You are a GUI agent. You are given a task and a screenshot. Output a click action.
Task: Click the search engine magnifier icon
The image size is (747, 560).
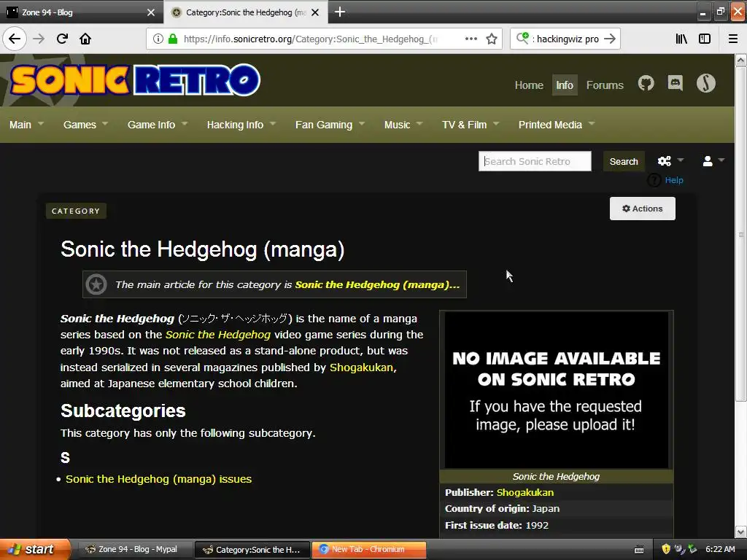tap(522, 38)
